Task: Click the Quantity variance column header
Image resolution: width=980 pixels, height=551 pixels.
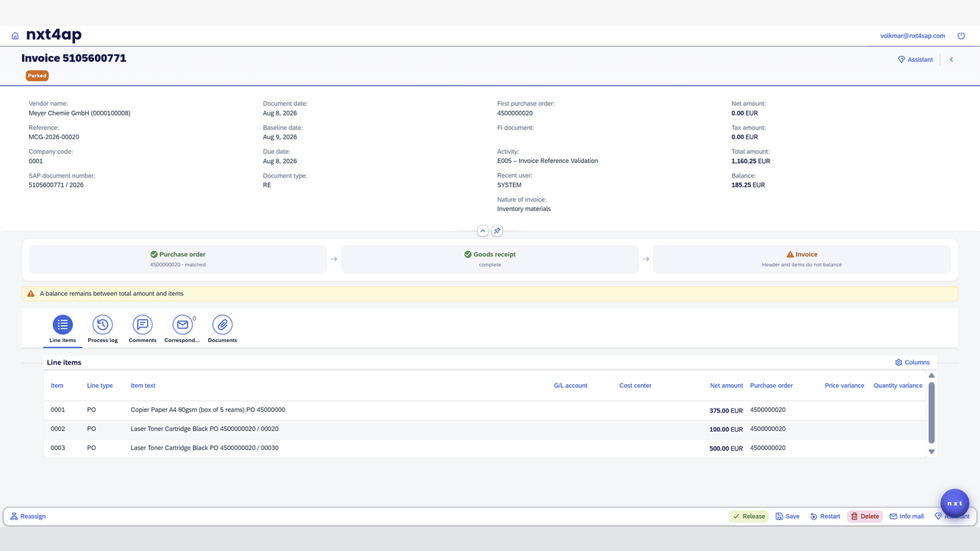Action: coord(898,386)
